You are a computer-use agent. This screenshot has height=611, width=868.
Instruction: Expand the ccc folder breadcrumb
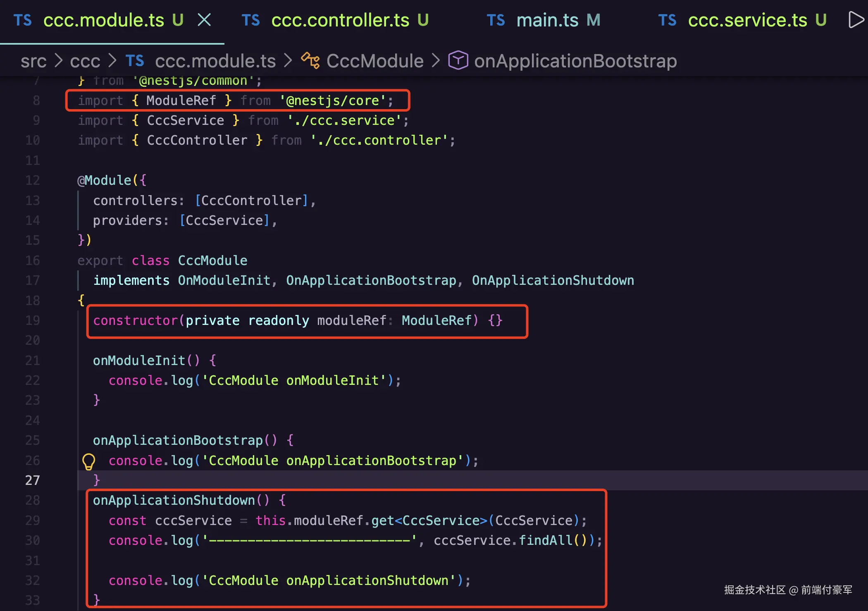click(85, 61)
